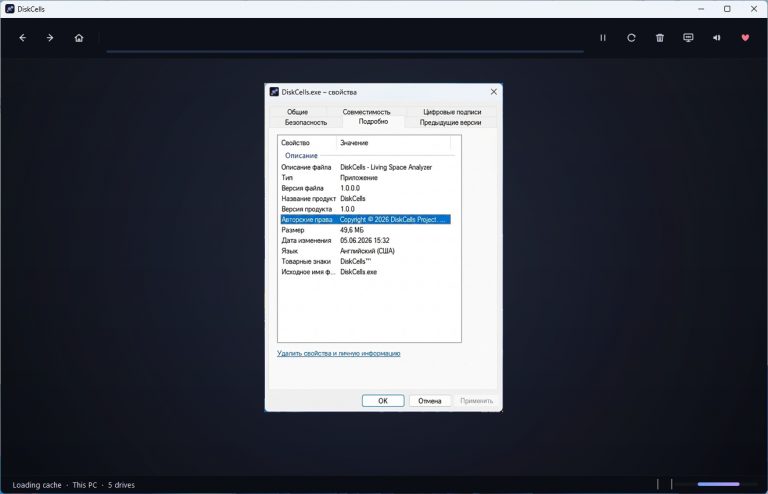Click the Применить button
The image size is (768, 494).
pos(477,400)
